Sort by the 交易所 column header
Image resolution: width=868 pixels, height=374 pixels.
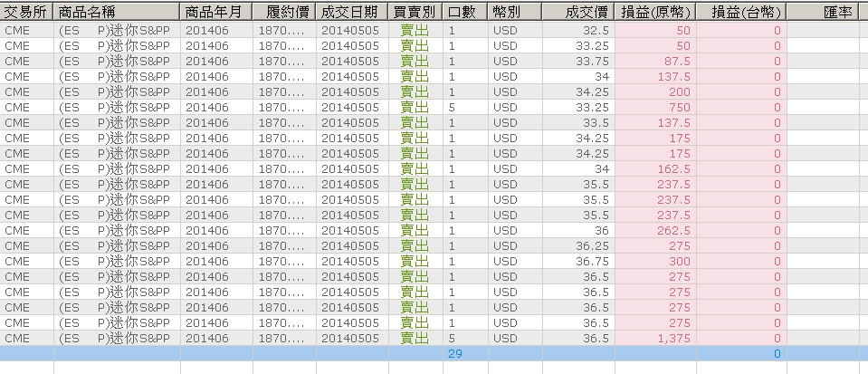point(27,12)
